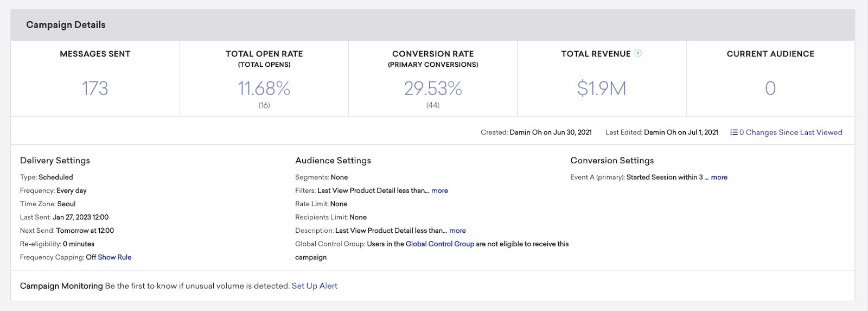Click the Delivery Settings heading
The image size is (868, 311).
point(55,161)
